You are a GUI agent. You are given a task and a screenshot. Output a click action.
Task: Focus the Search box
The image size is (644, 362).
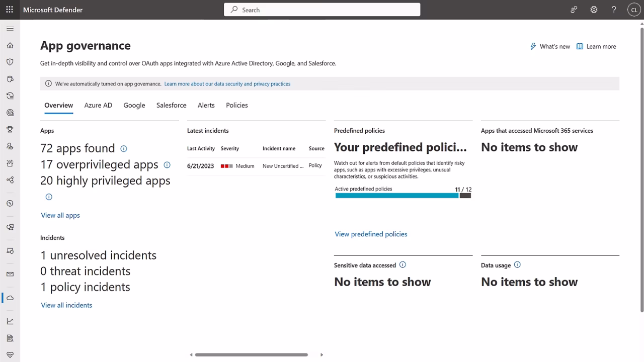pos(322,10)
